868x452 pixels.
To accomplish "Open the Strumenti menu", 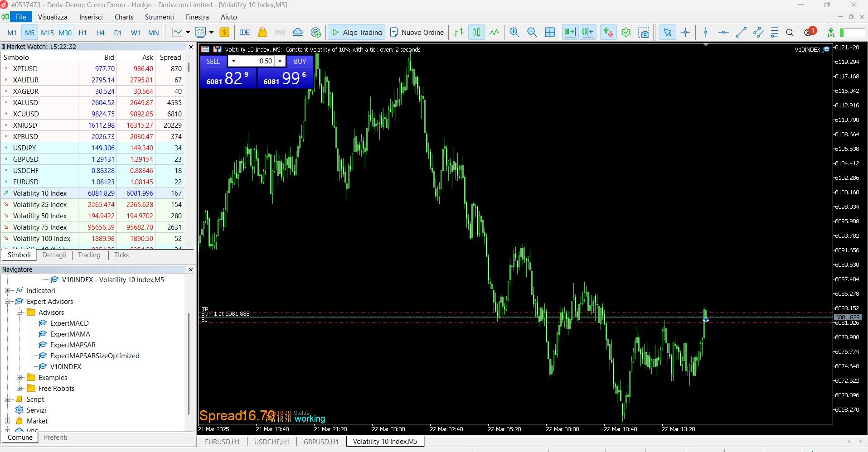I will [x=159, y=17].
